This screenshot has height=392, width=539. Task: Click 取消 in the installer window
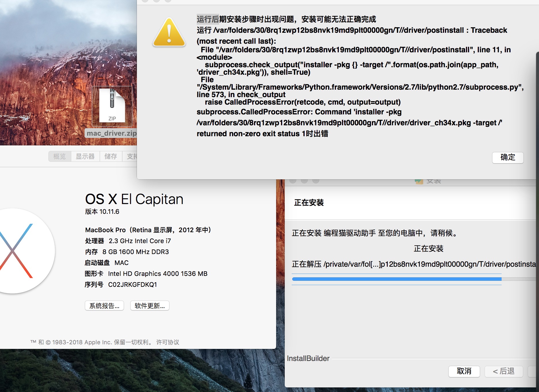click(464, 371)
